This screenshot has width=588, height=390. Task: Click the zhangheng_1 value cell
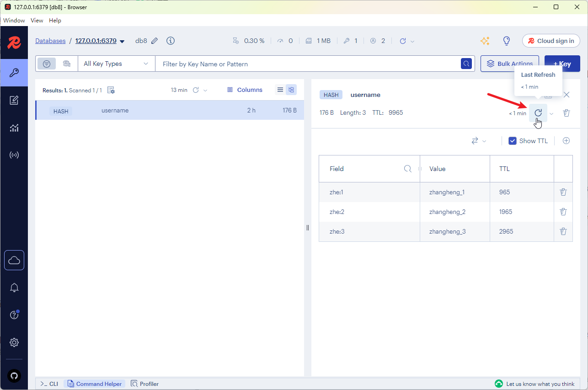pos(455,192)
